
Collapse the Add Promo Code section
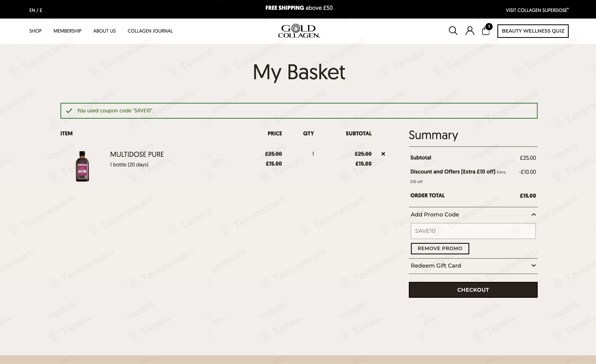click(x=533, y=215)
